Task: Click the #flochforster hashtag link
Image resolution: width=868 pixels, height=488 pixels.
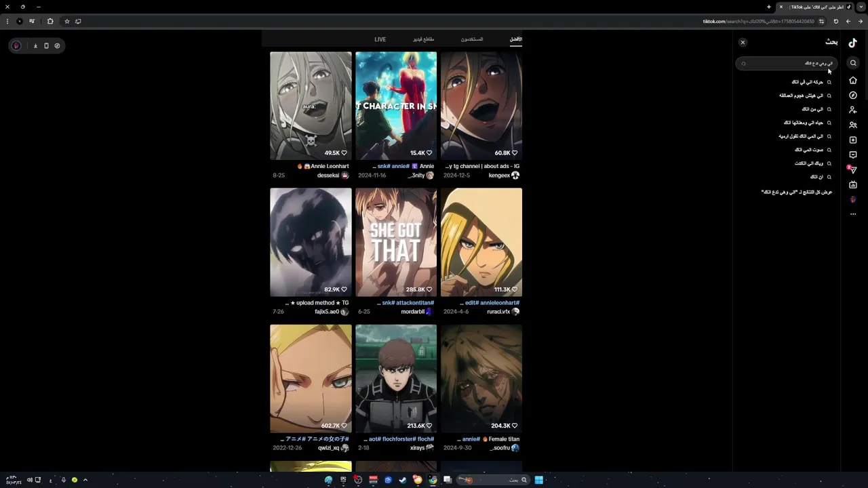Action: pyautogui.click(x=397, y=439)
